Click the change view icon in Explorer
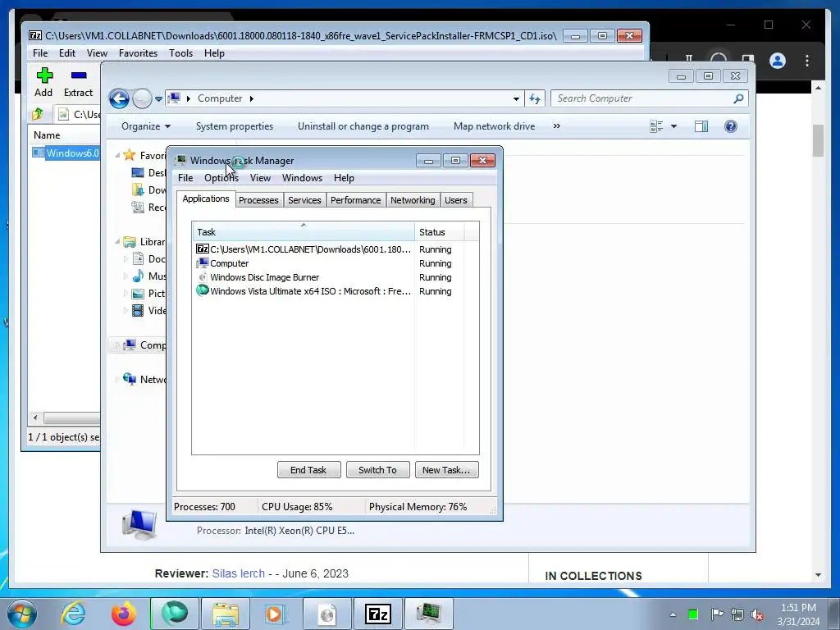840x630 pixels. click(656, 126)
